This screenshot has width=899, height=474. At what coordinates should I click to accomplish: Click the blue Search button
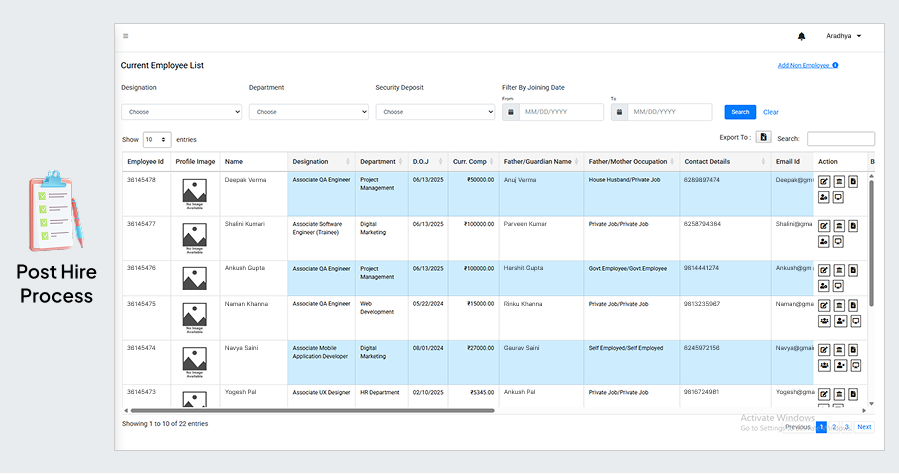(740, 112)
